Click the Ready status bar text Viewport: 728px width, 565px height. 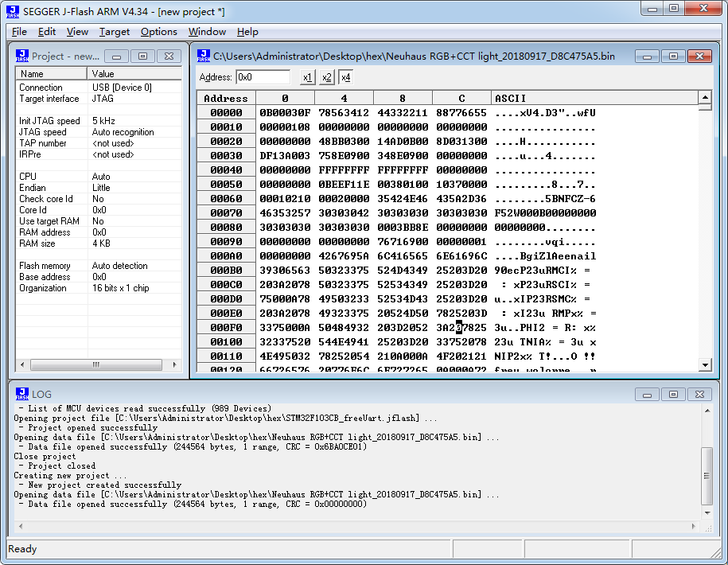22,549
